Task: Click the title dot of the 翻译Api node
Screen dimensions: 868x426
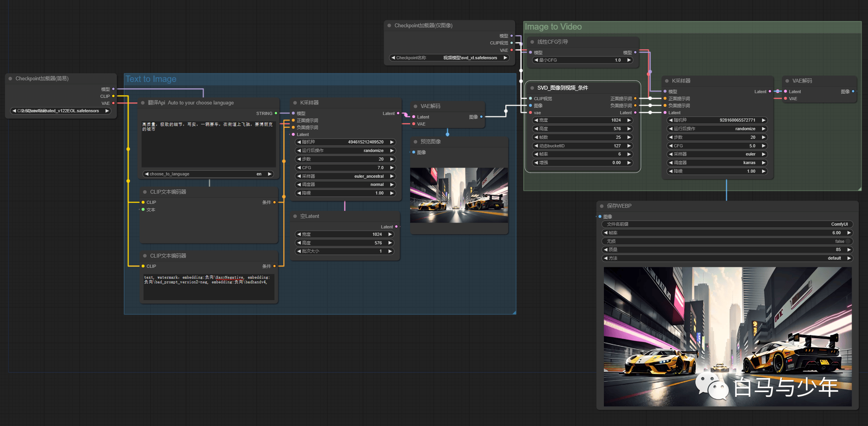Action: 143,103
